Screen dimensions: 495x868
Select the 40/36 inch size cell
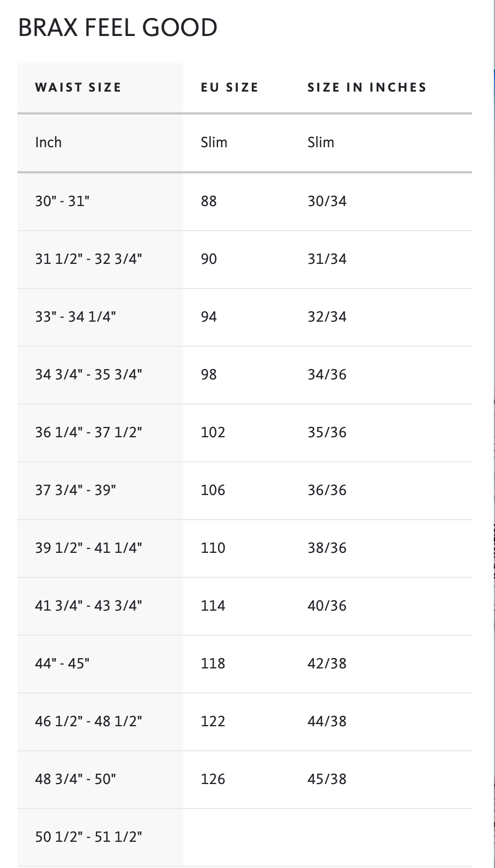327,606
